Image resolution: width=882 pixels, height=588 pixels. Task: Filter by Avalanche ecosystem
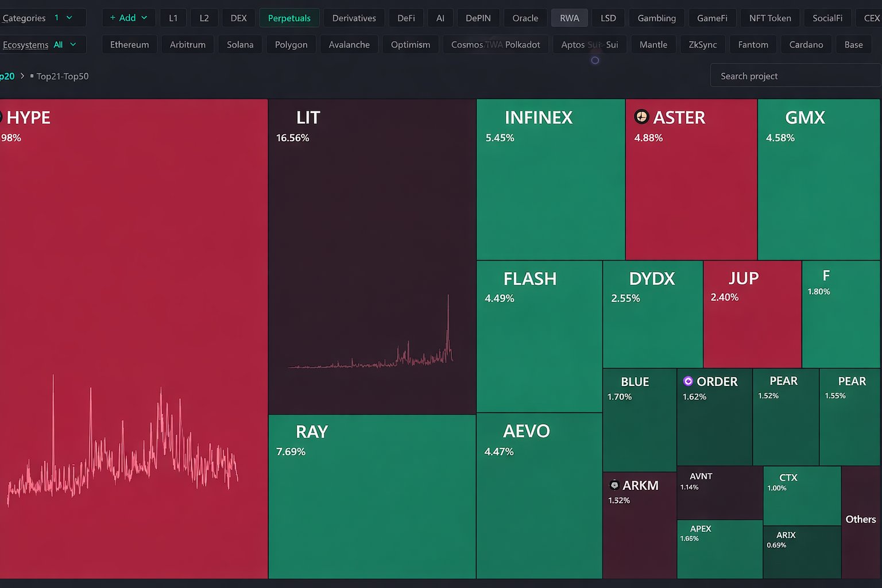point(349,44)
